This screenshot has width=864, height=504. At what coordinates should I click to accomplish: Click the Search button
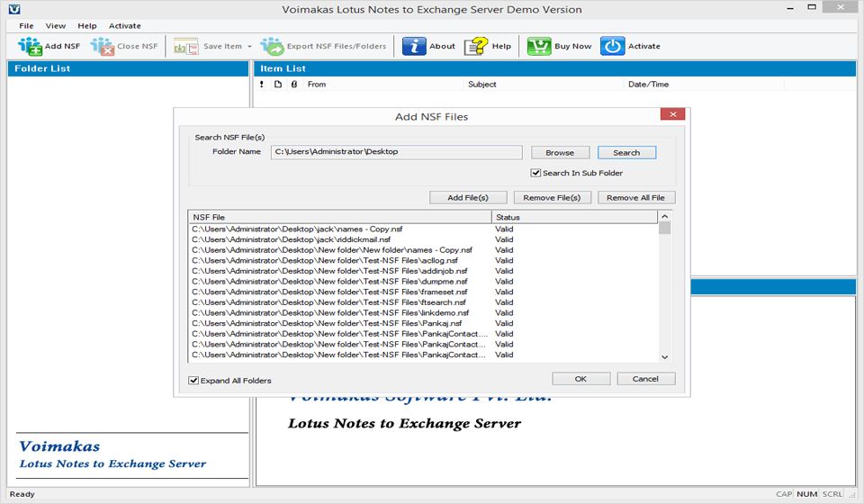click(626, 153)
